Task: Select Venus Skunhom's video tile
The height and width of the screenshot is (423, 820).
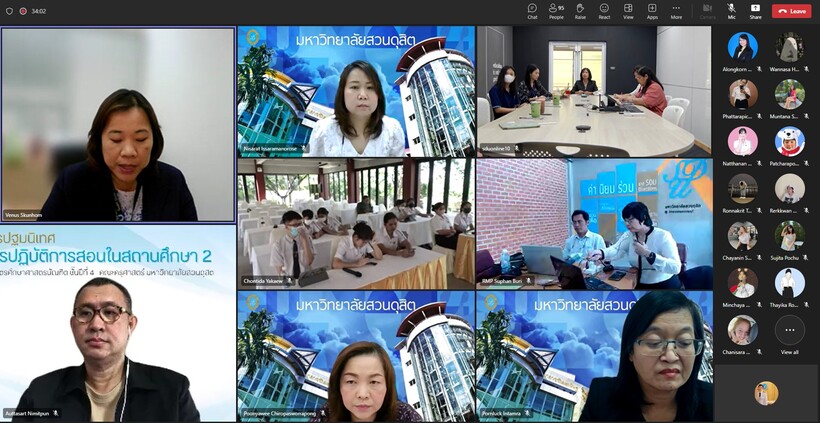Action: (x=118, y=124)
